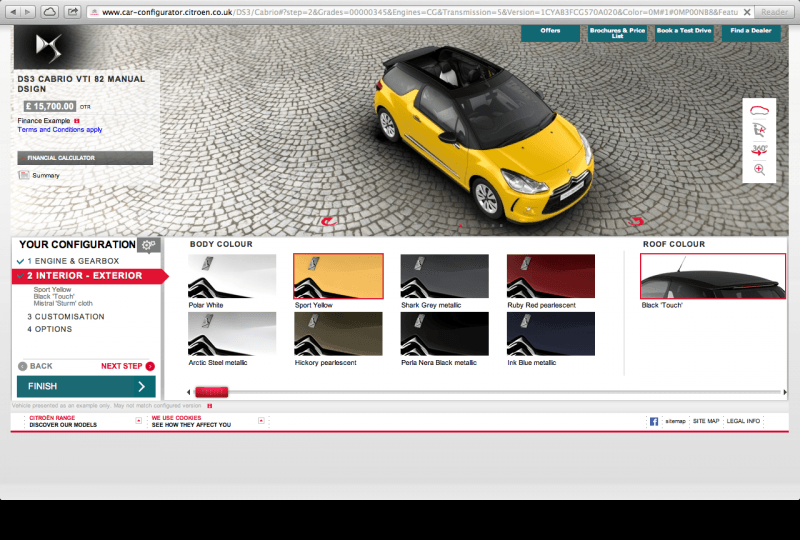Click the DS logo at top left
800x540 pixels.
48,47
